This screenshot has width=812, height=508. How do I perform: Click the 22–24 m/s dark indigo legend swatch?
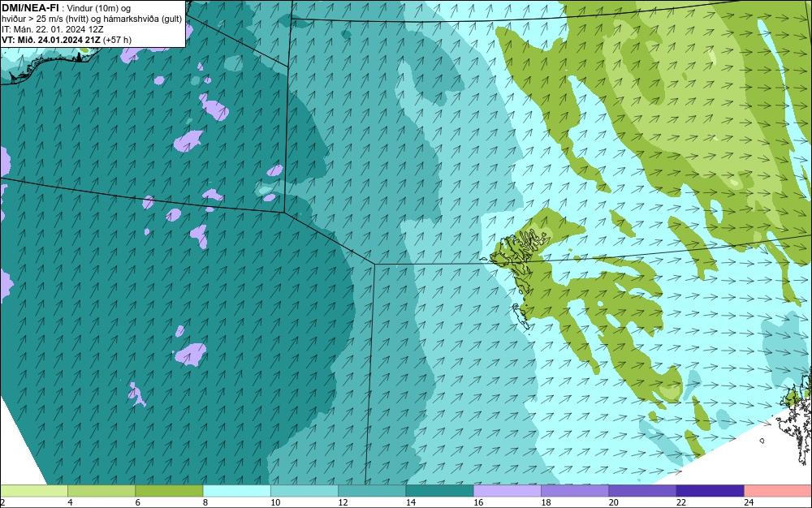(710, 491)
